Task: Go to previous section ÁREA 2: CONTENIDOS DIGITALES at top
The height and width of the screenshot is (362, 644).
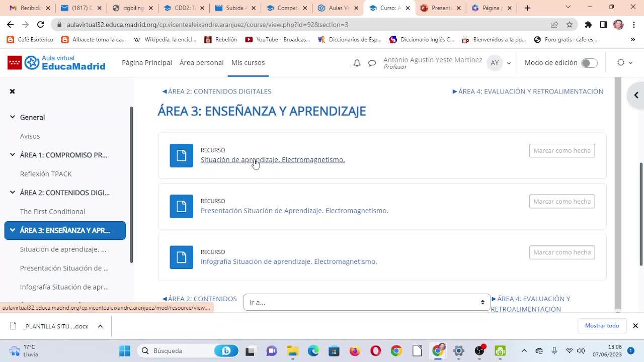Action: (x=217, y=92)
